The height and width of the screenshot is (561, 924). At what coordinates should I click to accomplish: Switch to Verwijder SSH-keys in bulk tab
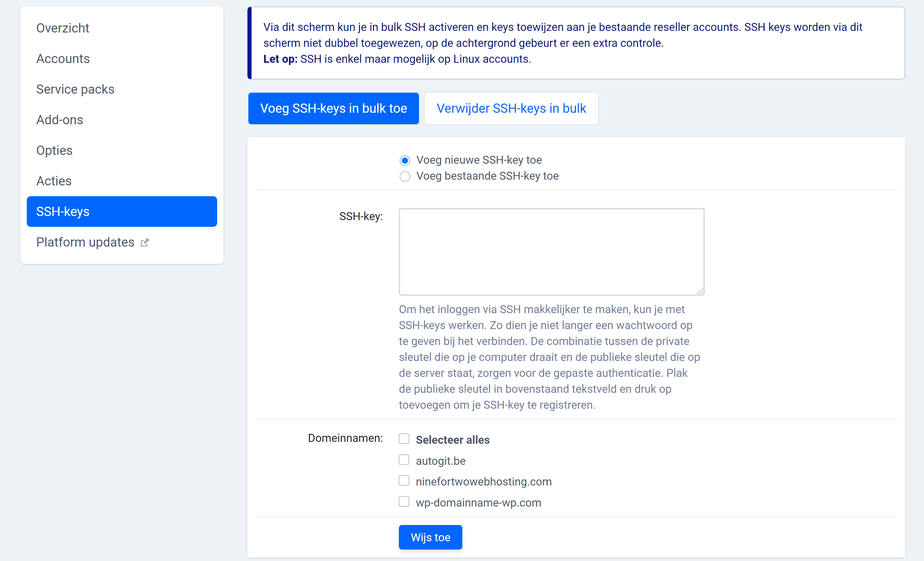[511, 108]
